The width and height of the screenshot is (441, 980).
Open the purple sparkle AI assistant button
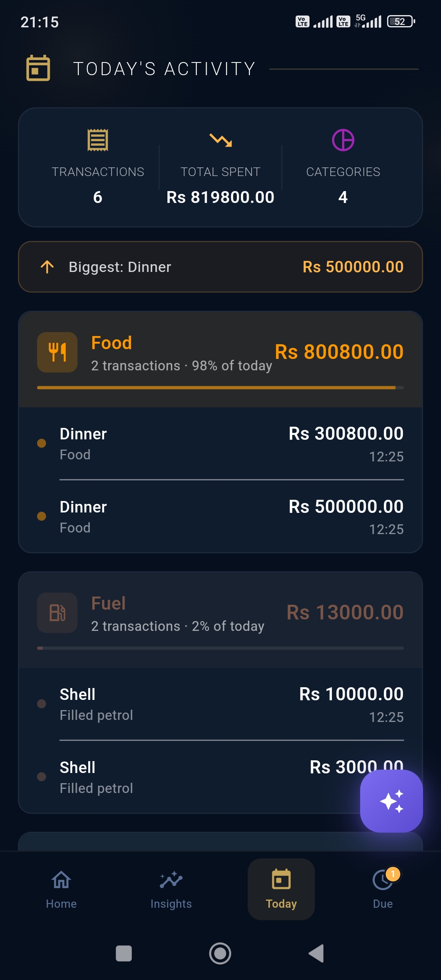(391, 801)
